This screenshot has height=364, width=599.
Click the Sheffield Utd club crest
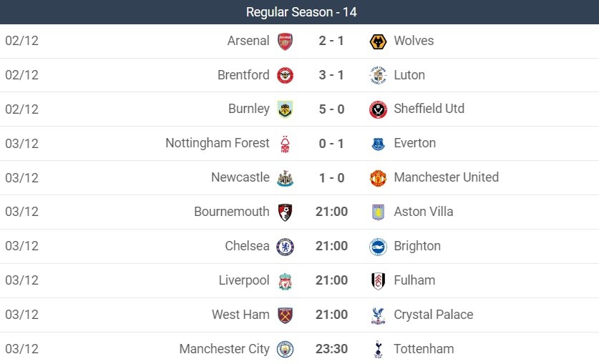[378, 109]
